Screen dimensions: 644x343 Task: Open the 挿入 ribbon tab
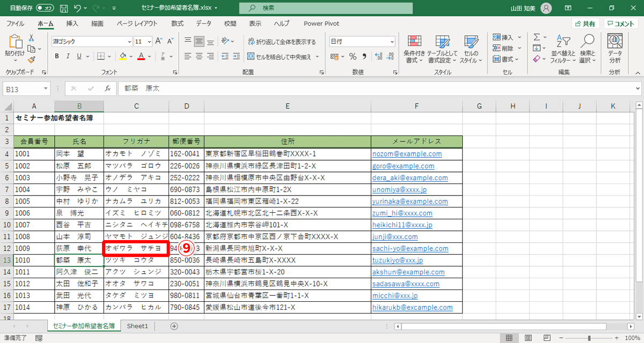[x=72, y=24]
